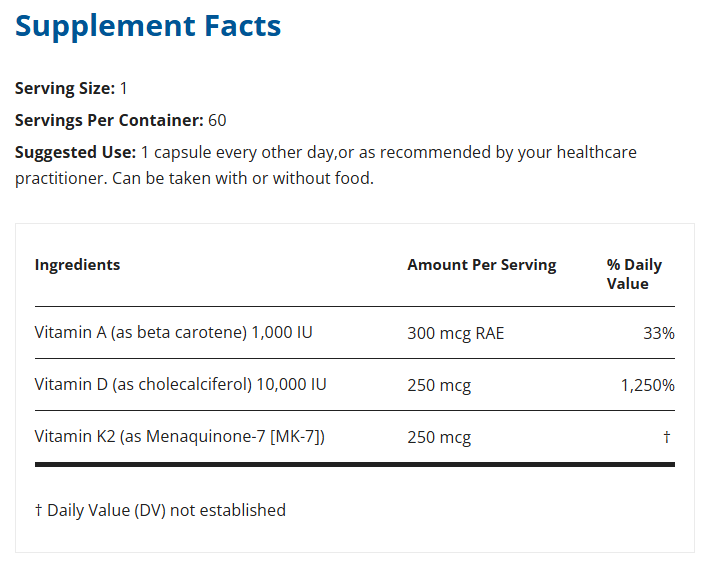Click the 33% daily value
The width and height of the screenshot is (710, 570).
(x=658, y=333)
